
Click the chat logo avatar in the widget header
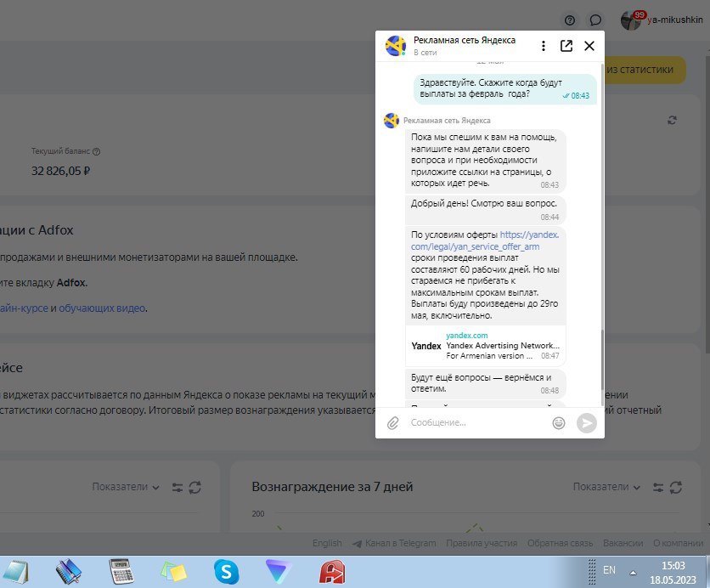(395, 46)
